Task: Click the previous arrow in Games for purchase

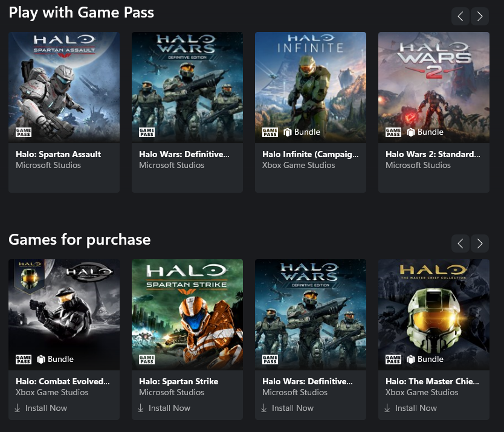Action: 460,243
